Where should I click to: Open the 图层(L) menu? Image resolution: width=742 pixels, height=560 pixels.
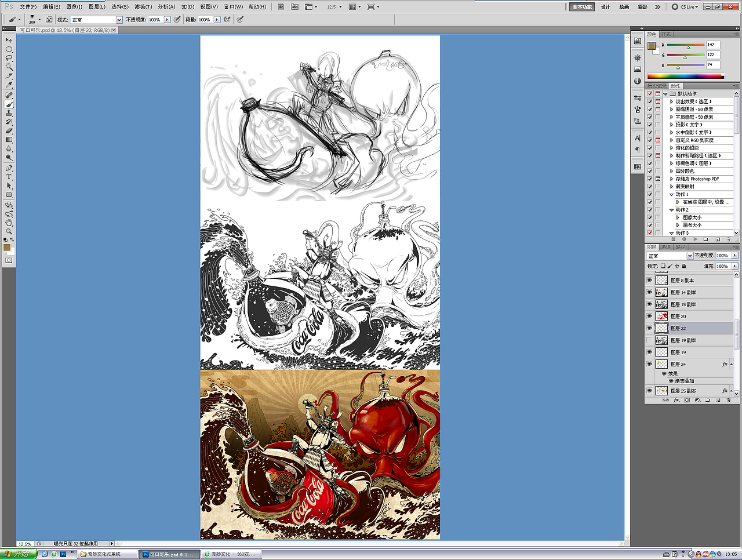(x=97, y=7)
